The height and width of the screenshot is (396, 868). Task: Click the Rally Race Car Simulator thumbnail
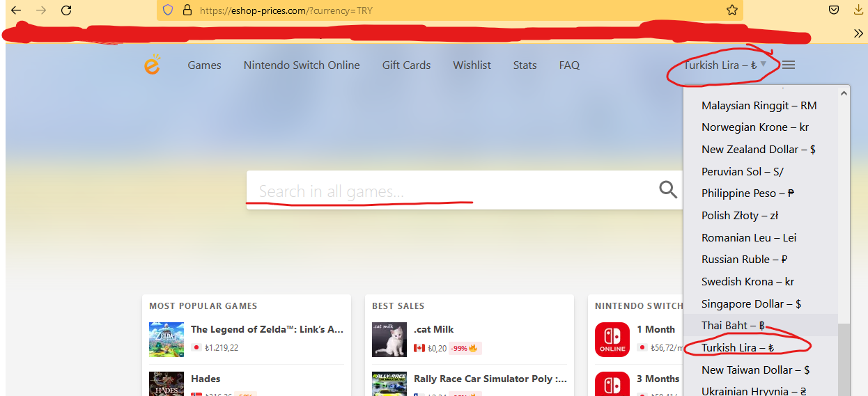tap(389, 384)
